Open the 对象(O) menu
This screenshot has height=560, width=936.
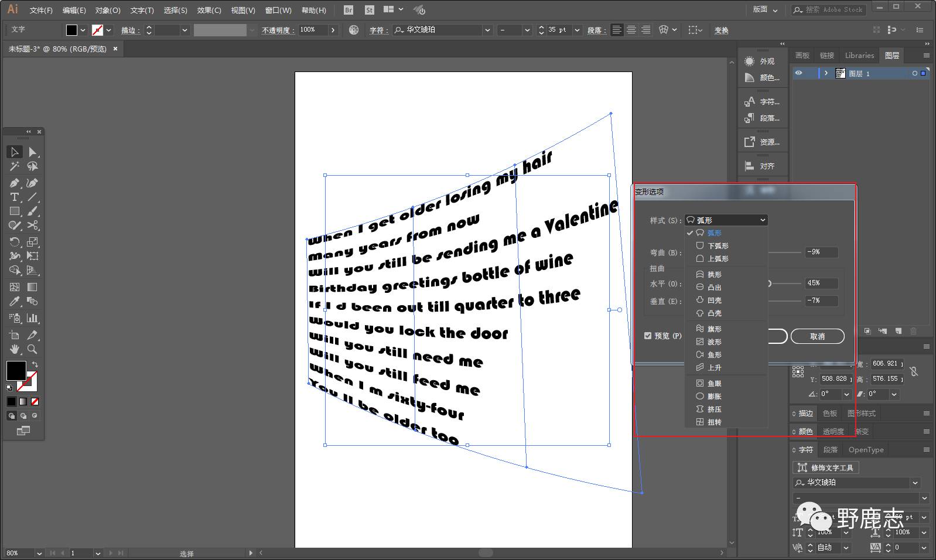[x=108, y=10]
